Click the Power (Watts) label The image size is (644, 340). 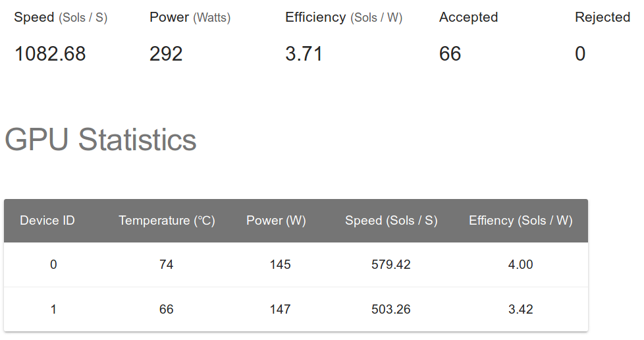click(x=190, y=17)
